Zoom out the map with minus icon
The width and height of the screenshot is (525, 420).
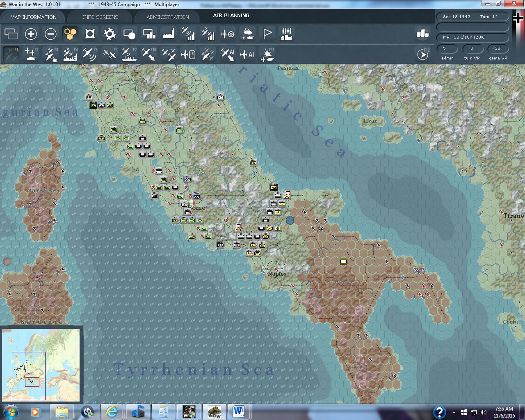[x=50, y=34]
